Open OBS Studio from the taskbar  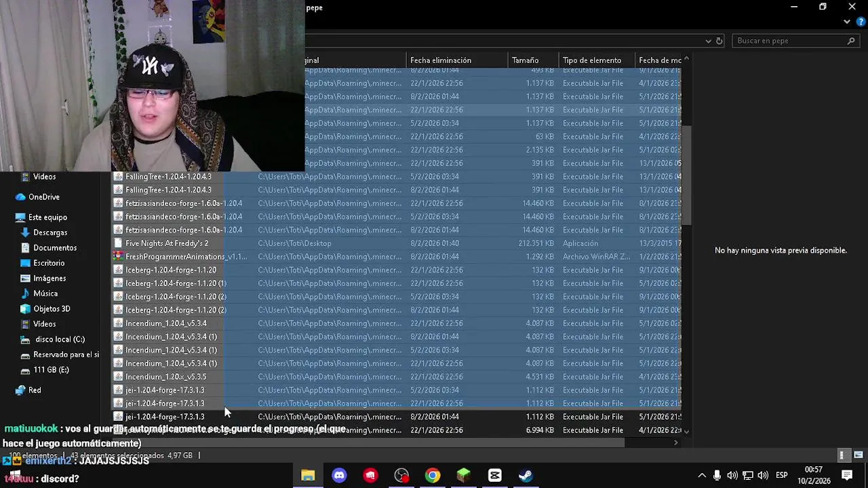pyautogui.click(x=401, y=475)
